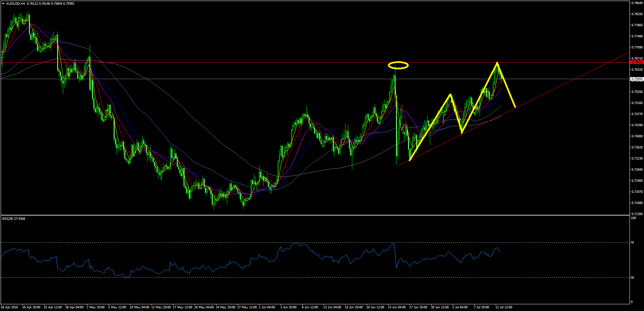Click the 0.72840 price axis label
Screen dimensions: 644x311
pyautogui.click(x=637, y=170)
